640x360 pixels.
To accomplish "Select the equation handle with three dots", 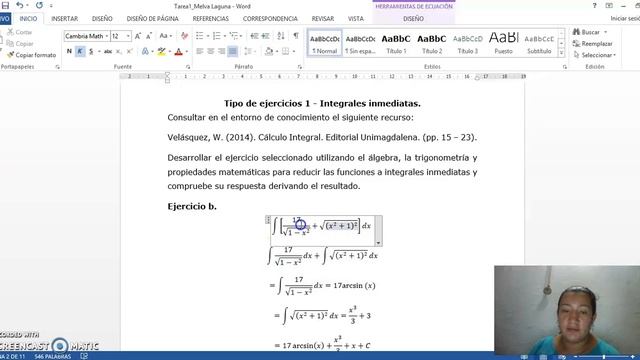I will click(268, 220).
